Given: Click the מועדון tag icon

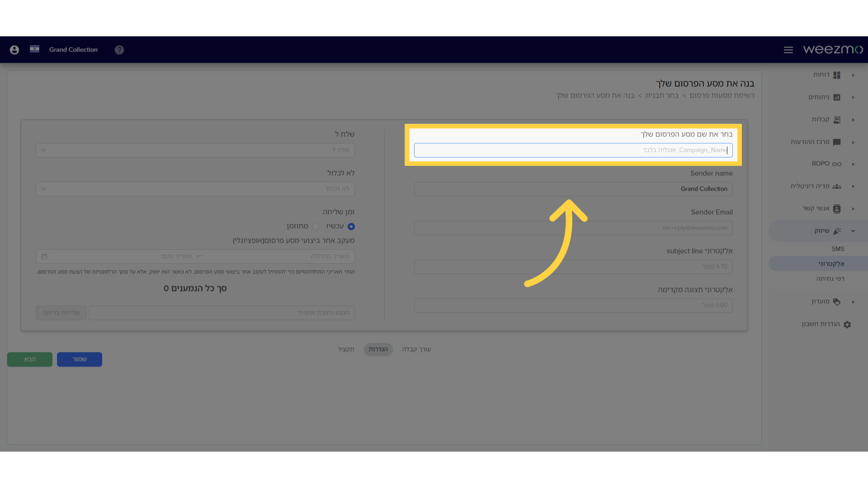Looking at the screenshot, I should [837, 302].
